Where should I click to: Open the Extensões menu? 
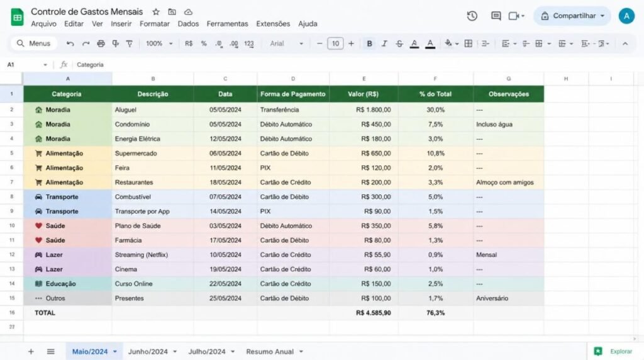point(273,24)
